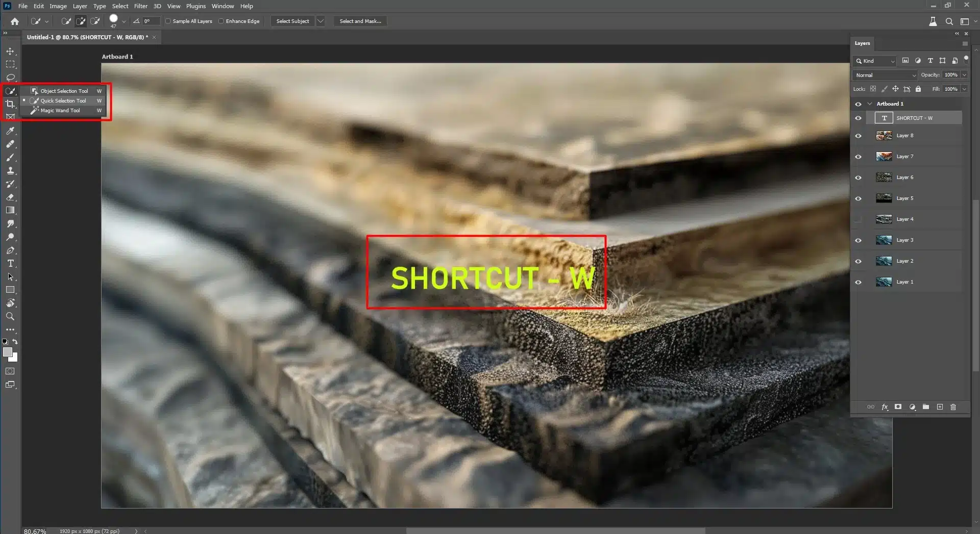The image size is (980, 534).
Task: Delete layer with trash icon
Action: [x=953, y=407]
